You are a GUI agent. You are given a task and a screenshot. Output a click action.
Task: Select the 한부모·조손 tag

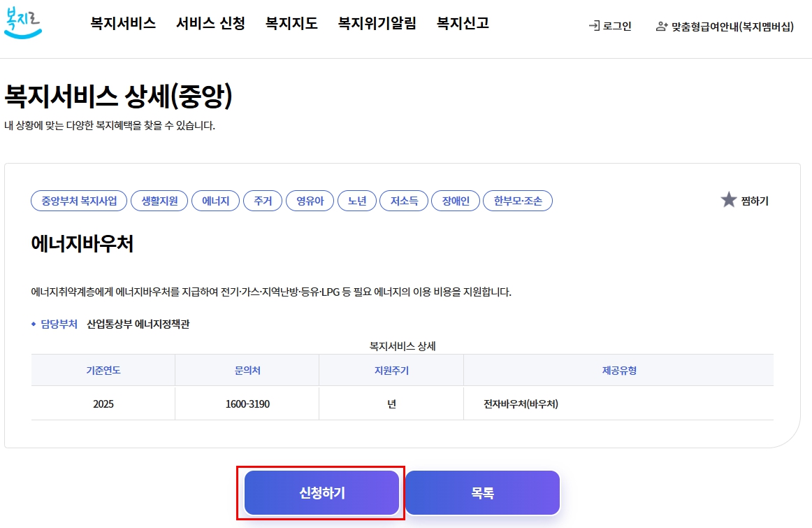517,201
